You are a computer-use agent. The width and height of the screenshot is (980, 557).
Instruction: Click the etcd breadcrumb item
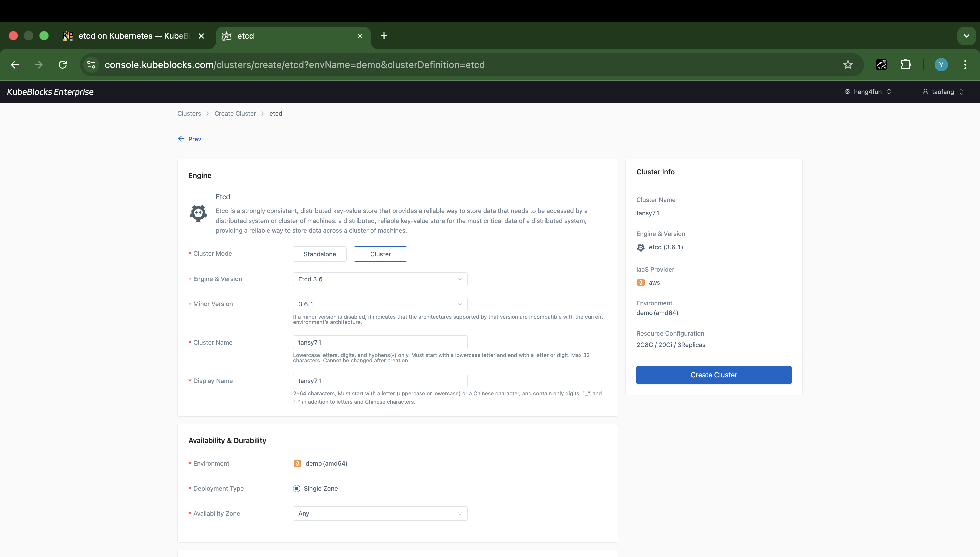(276, 113)
